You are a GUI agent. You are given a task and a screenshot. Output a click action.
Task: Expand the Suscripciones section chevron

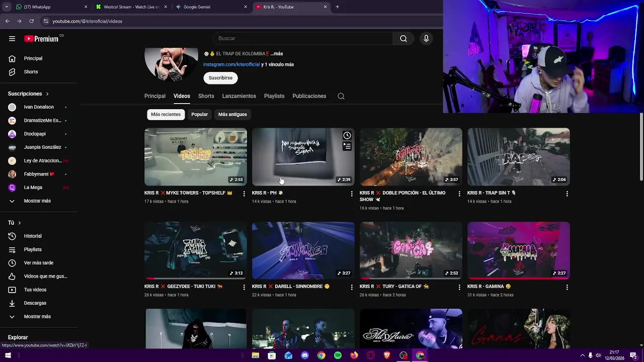coord(47,94)
